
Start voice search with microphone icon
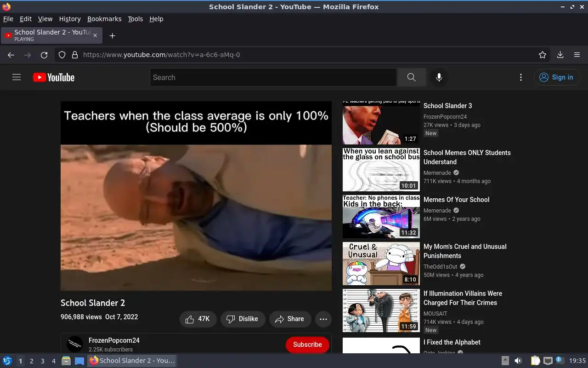pyautogui.click(x=439, y=77)
